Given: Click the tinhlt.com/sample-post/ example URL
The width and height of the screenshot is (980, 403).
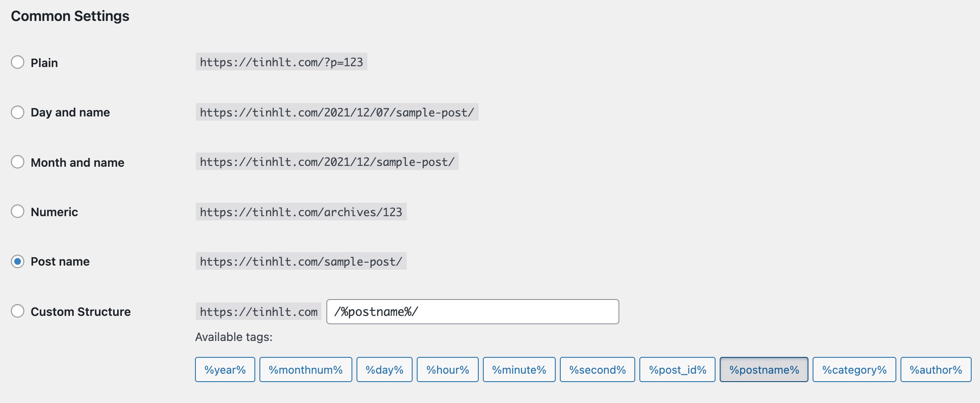Looking at the screenshot, I should (301, 261).
